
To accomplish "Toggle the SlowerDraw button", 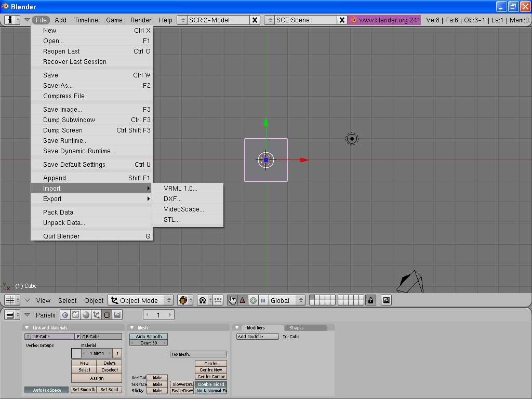I will coord(182,384).
